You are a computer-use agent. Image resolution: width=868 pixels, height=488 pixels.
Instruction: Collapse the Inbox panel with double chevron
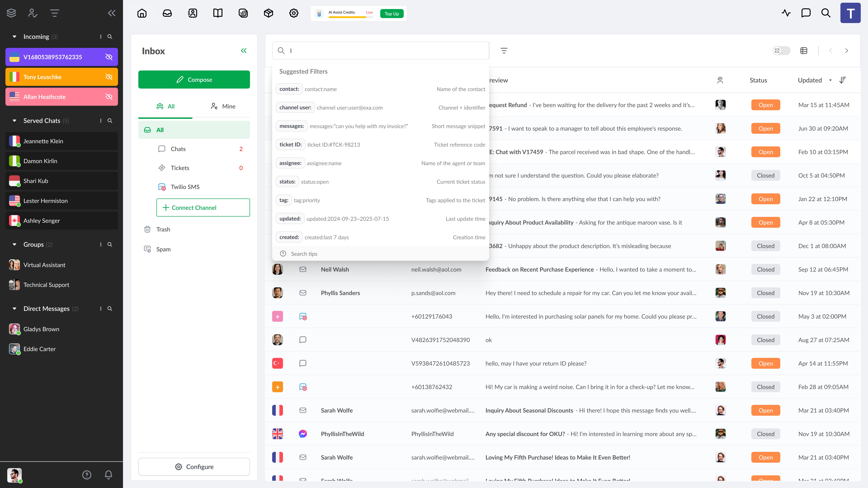244,50
